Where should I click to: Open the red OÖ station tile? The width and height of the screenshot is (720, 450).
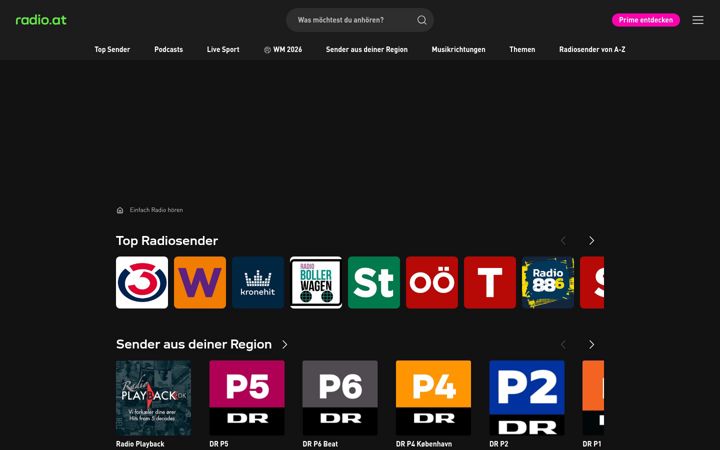[x=432, y=282]
